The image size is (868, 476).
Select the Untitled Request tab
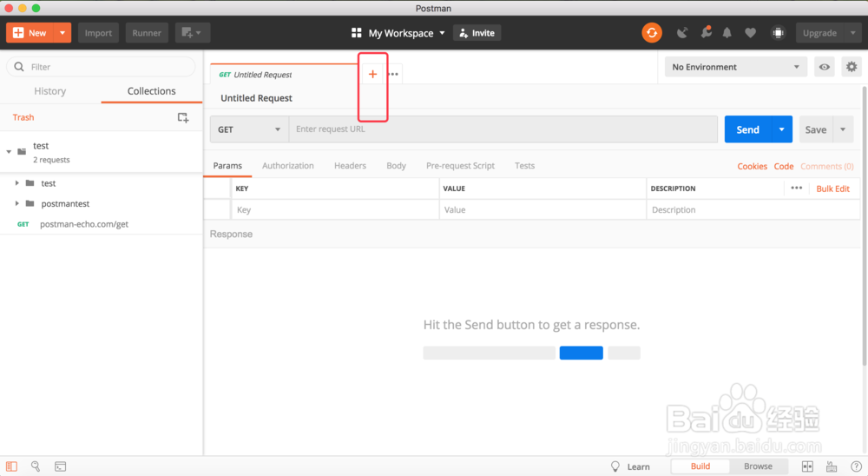[x=284, y=74]
